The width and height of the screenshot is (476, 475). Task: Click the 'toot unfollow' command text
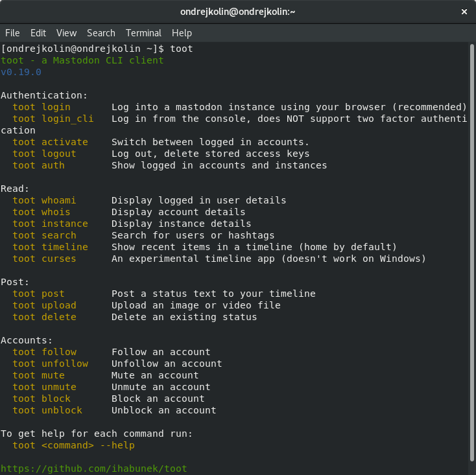point(50,364)
